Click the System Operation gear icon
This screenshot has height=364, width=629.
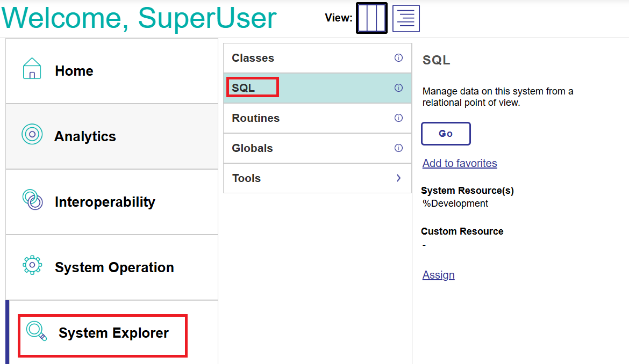[32, 265]
